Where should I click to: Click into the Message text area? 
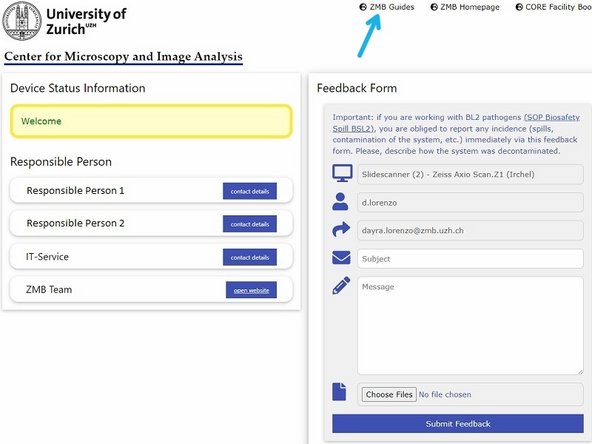(x=470, y=326)
